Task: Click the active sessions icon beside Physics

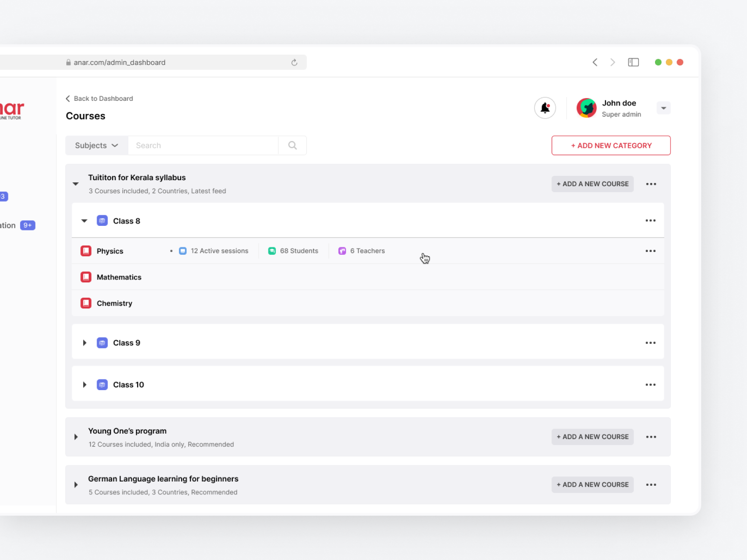Action: pyautogui.click(x=182, y=251)
